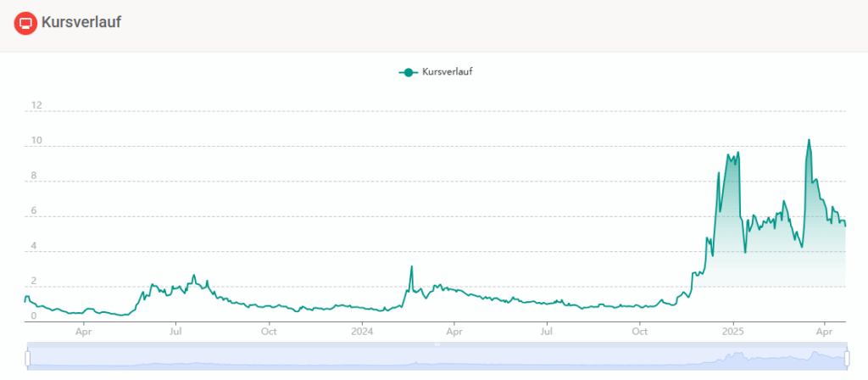The width and height of the screenshot is (868, 380).
Task: Click the highest price peak above 10
Action: click(x=809, y=140)
